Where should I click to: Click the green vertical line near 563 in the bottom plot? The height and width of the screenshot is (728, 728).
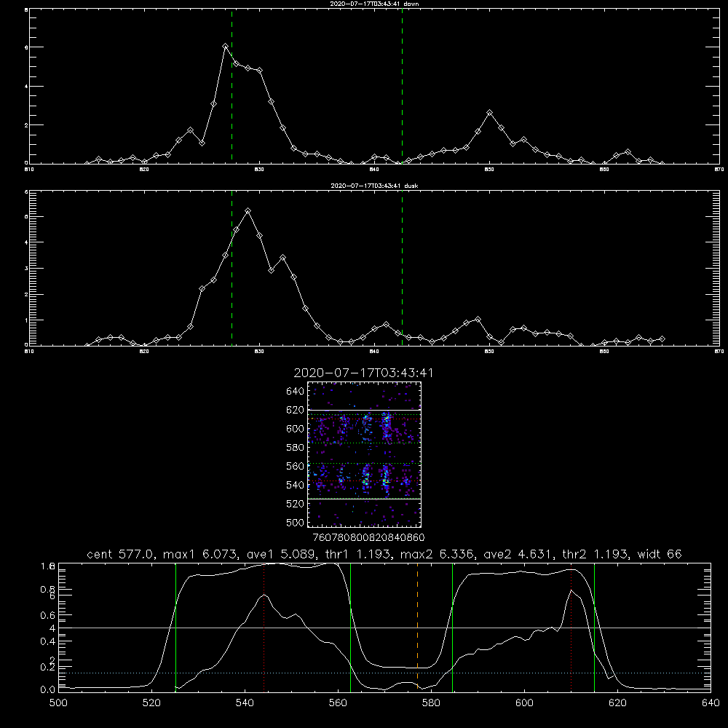(x=351, y=627)
